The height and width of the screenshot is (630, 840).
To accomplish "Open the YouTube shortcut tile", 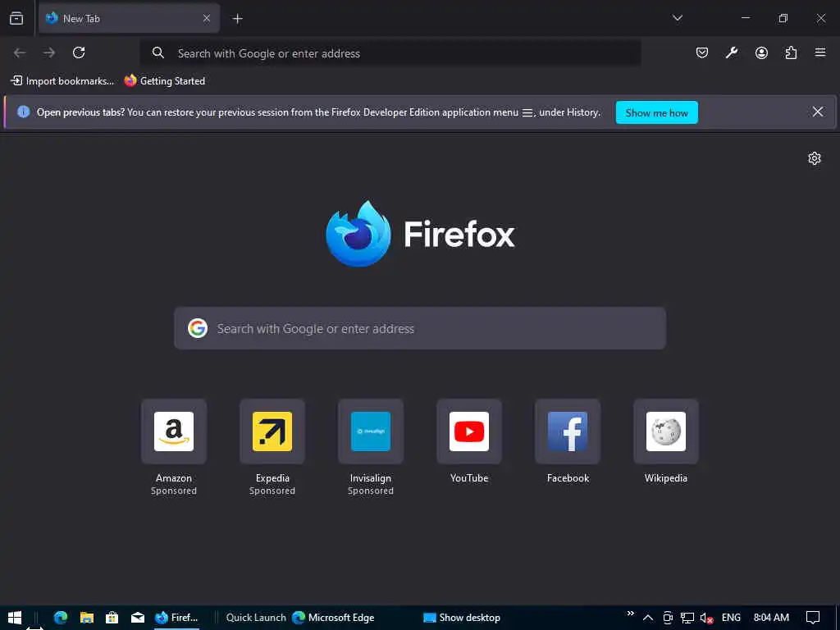I will click(x=469, y=431).
